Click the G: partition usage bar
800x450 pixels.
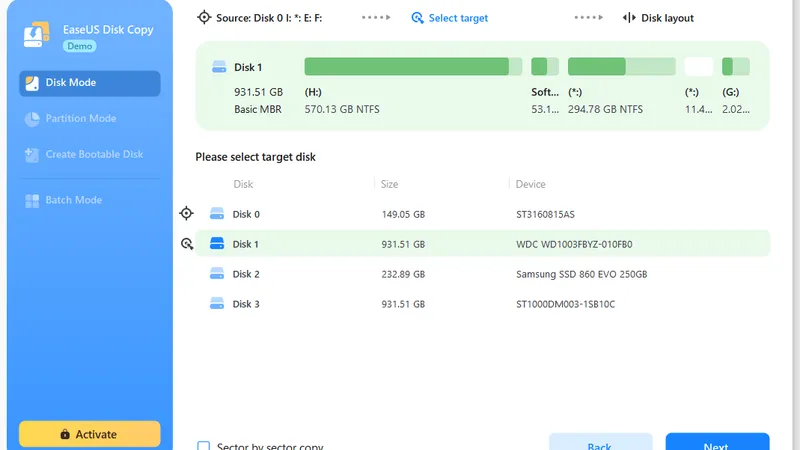(736, 66)
